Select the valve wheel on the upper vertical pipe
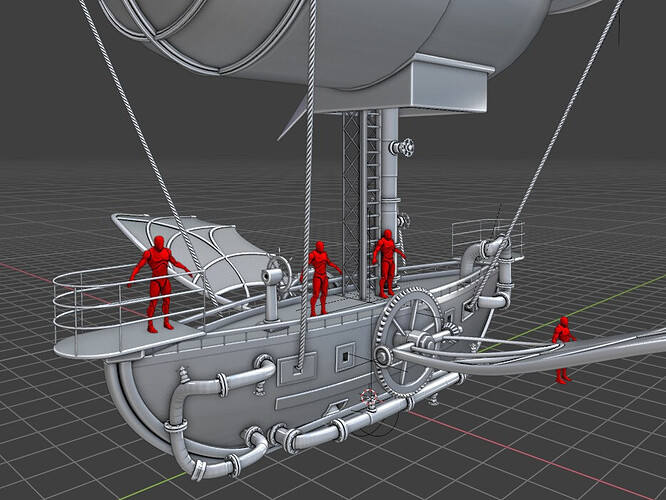Screen dimensions: 666x500 tap(406, 147)
